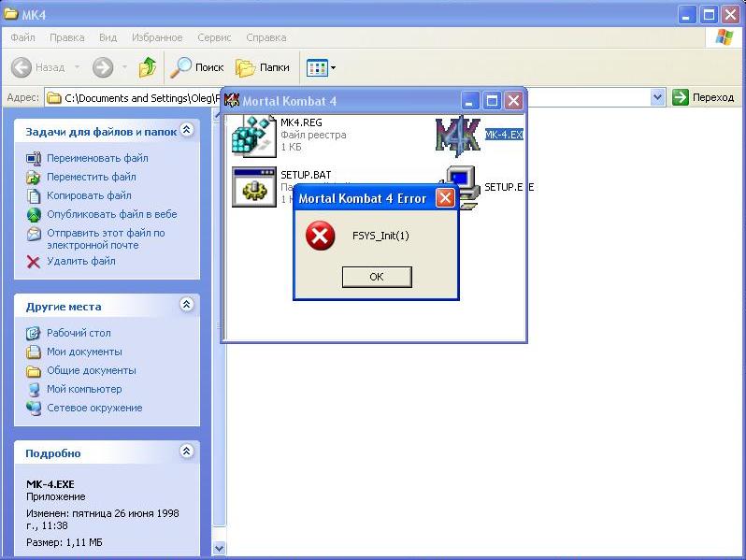Screen dimensions: 746x560
Task: Open the forward history dropdown arrow
Action: point(124,67)
